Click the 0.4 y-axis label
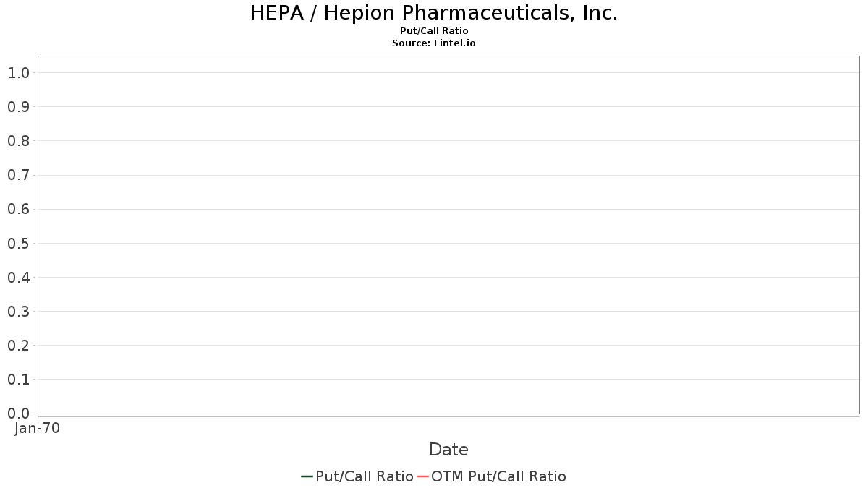Screen dimensions: 868x488 click(18, 278)
